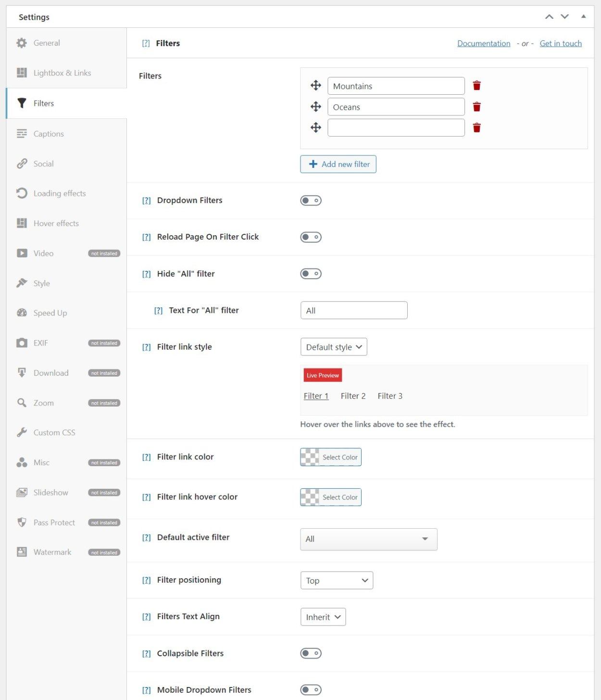This screenshot has width=601, height=700.
Task: Go to the Custom CSS tab
Action: [x=66, y=433]
